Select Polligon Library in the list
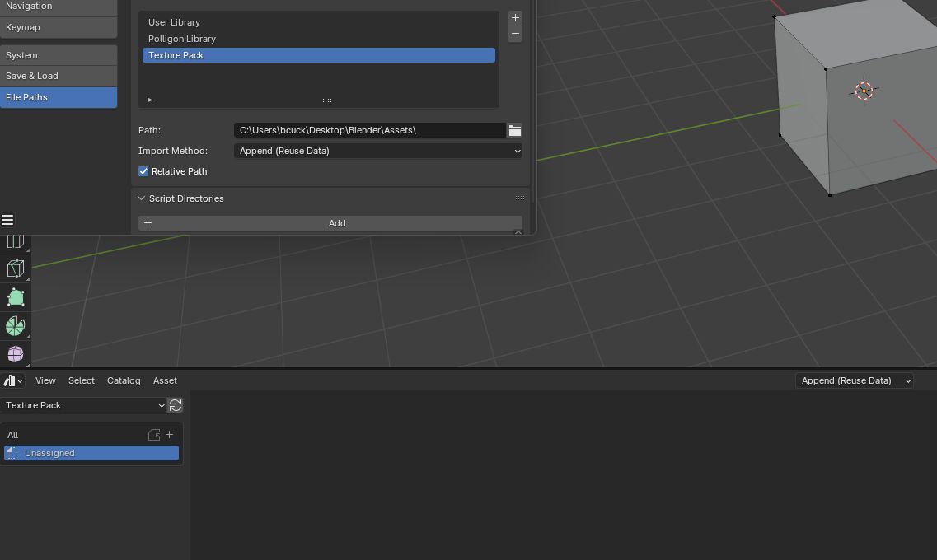The image size is (937, 560). [x=318, y=39]
